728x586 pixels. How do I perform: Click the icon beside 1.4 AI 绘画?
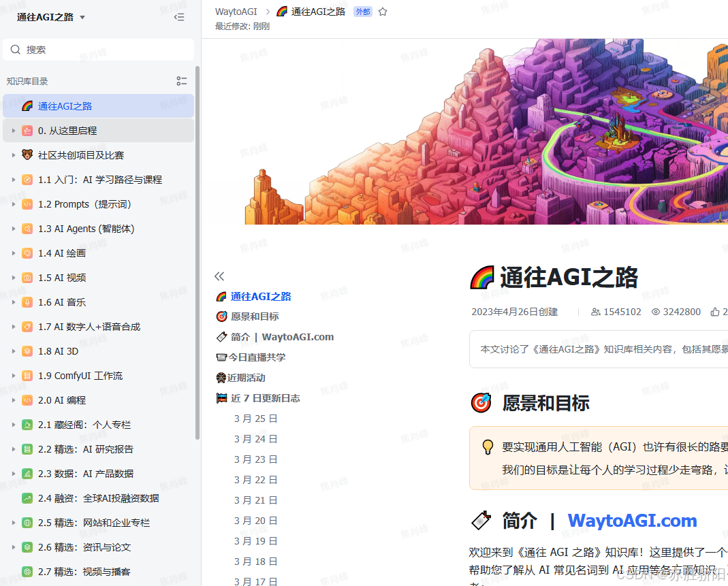tap(27, 253)
